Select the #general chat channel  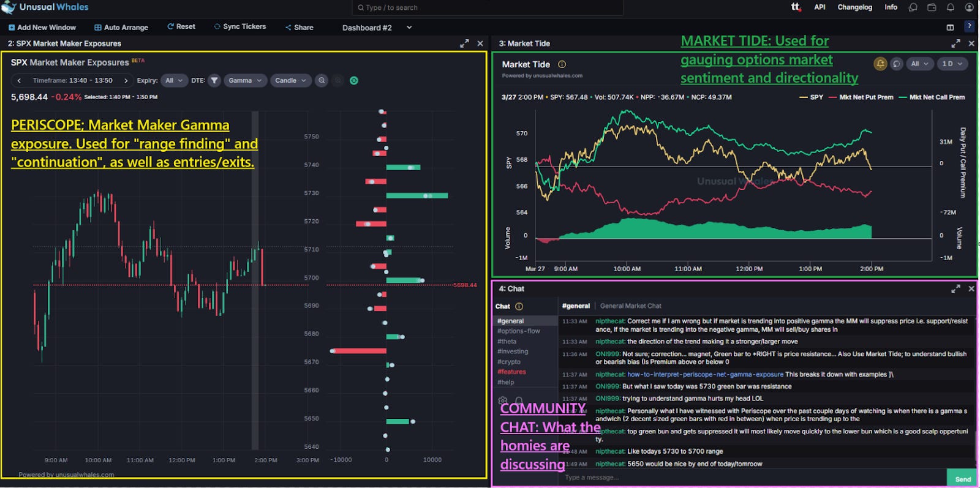526,321
